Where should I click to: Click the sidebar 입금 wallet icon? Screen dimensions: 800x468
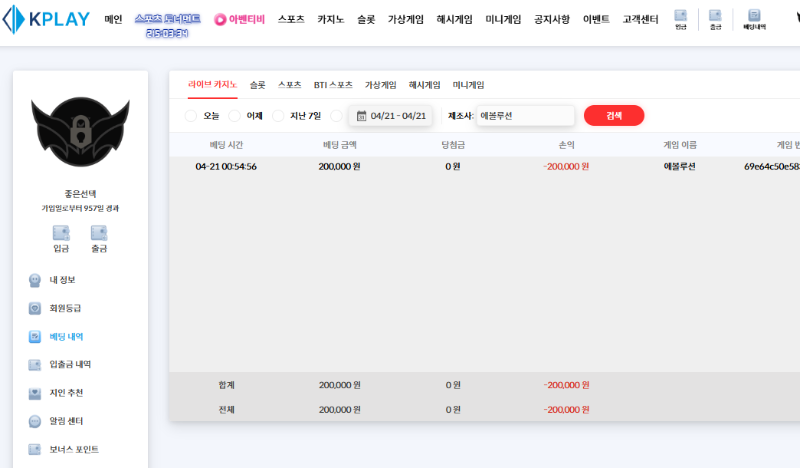[61, 233]
